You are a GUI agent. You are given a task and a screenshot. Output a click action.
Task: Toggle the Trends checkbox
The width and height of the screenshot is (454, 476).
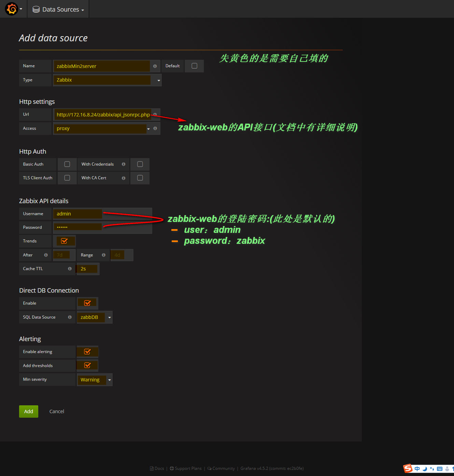point(64,241)
